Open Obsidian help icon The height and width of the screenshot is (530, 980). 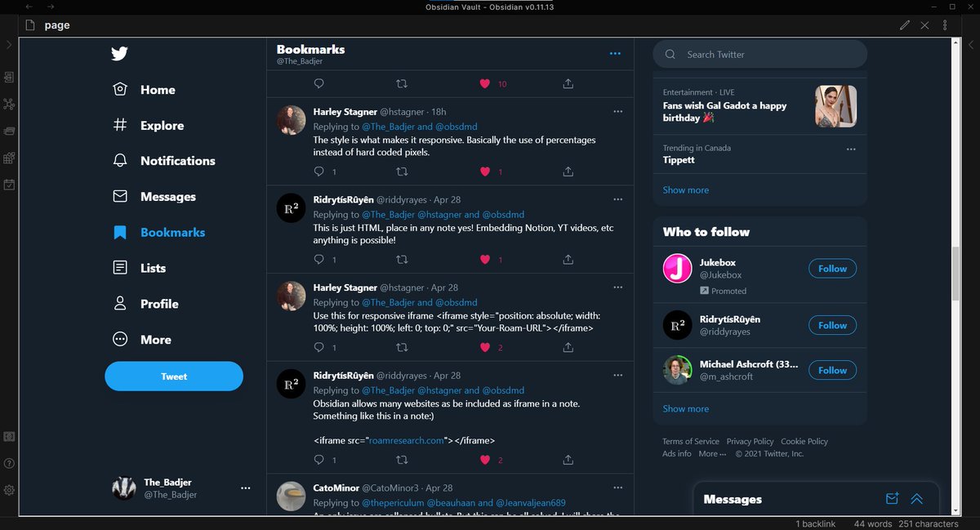point(9,463)
